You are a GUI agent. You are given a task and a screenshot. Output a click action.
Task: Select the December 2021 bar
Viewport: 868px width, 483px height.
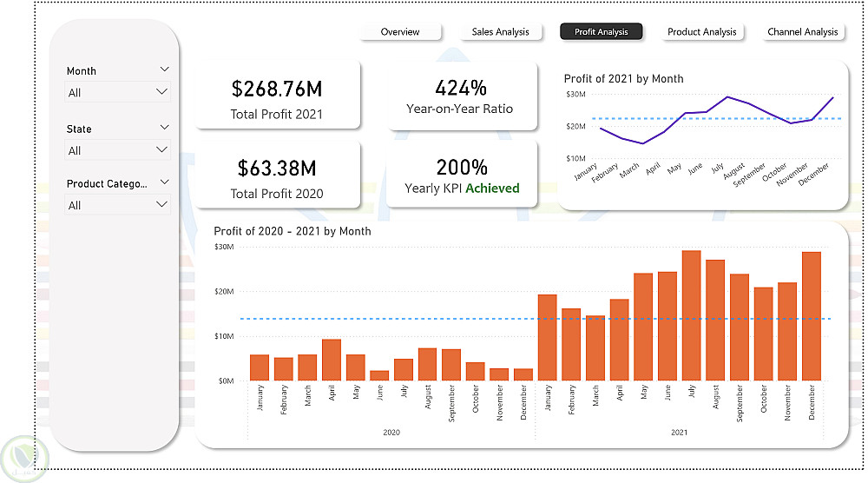click(812, 316)
